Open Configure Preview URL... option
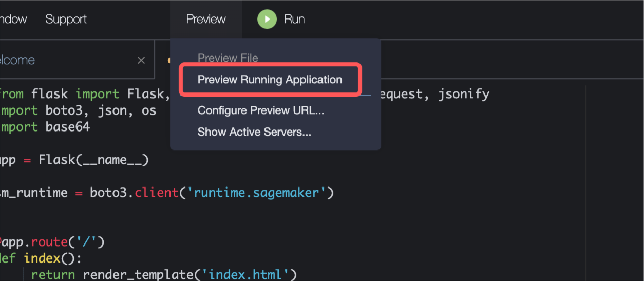The width and height of the screenshot is (644, 281). point(261,110)
